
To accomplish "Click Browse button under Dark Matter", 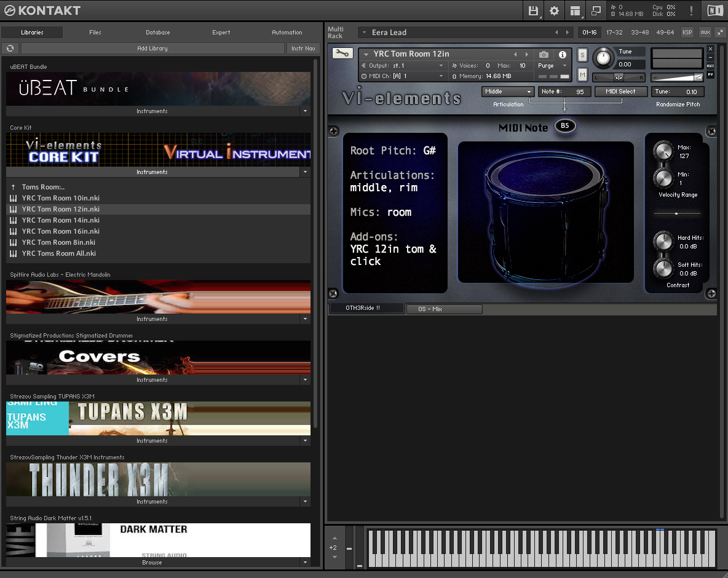I will [x=152, y=562].
